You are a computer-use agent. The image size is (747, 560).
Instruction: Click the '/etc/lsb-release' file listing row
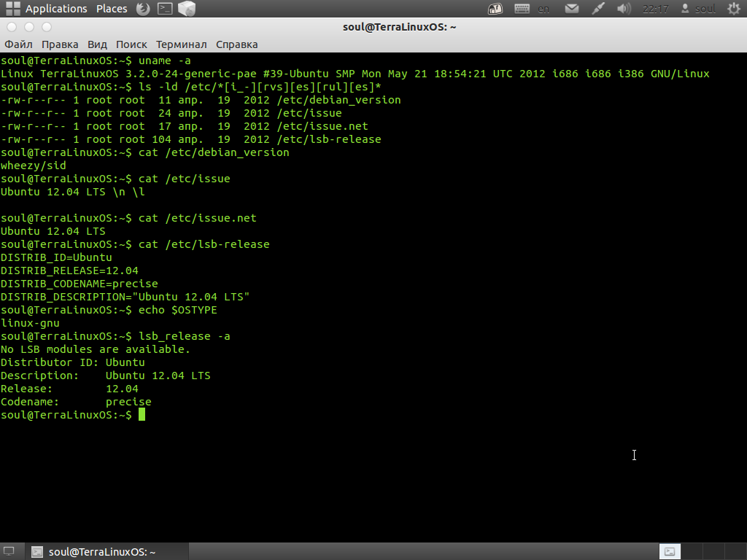(x=191, y=139)
